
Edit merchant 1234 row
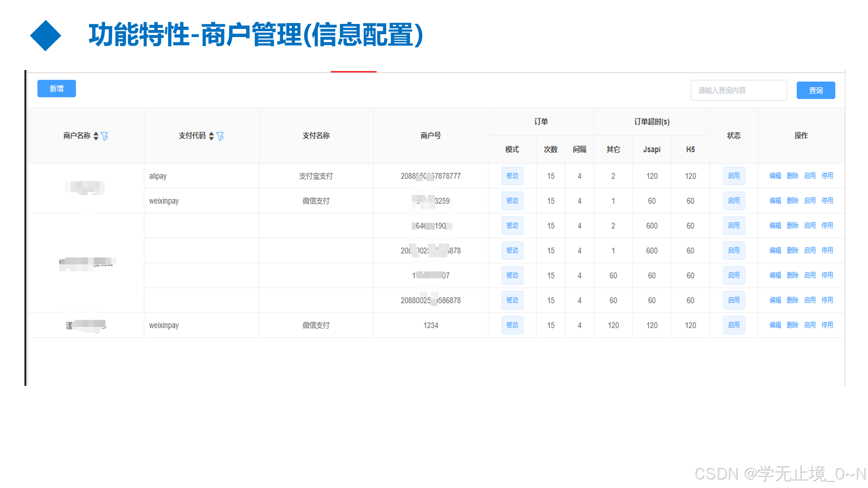(775, 325)
